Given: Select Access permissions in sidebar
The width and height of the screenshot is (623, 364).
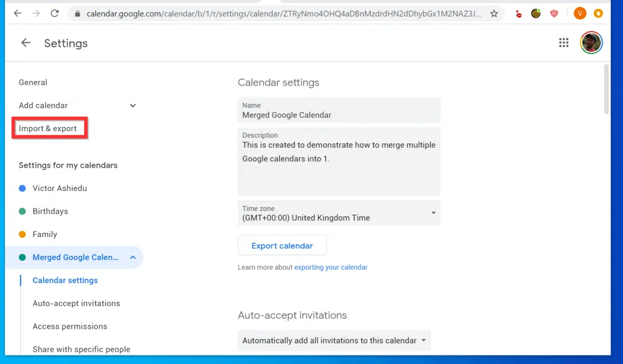Looking at the screenshot, I should point(70,326).
